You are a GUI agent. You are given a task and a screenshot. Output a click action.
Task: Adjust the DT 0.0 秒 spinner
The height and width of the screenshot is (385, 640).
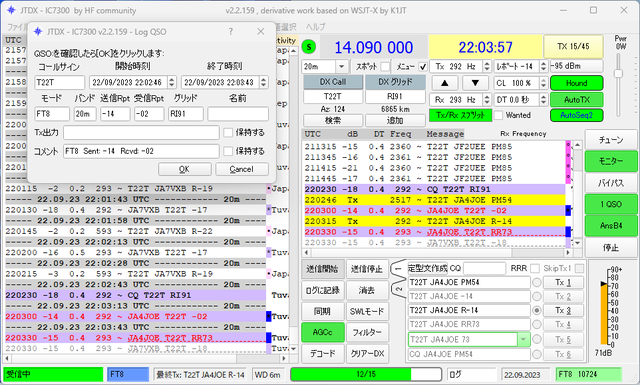pyautogui.click(x=543, y=99)
